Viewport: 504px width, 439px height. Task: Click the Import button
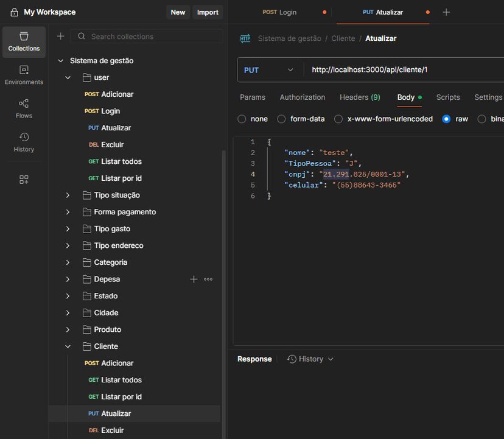click(208, 12)
